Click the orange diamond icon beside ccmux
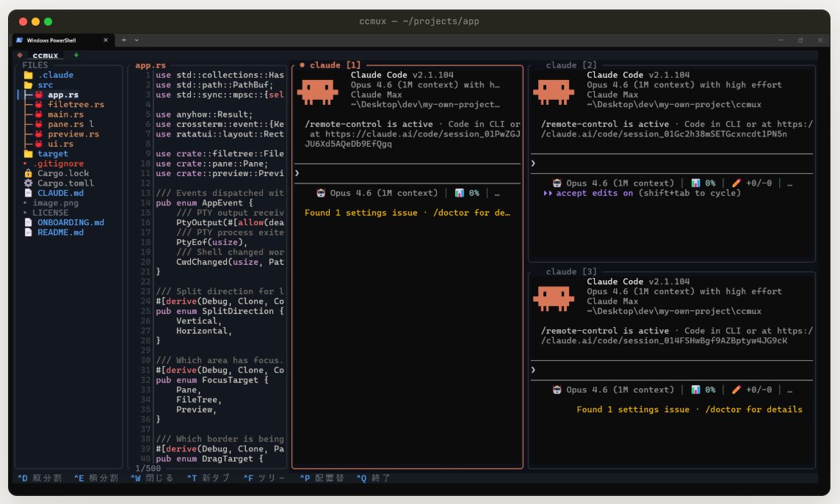Screen dimensions: 840x504 tap(20, 55)
